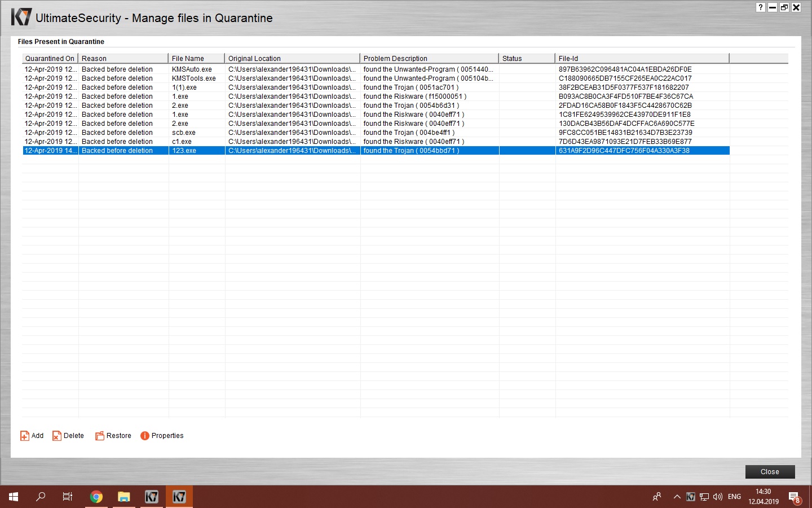
Task: Click the active K7 taskbar button
Action: coord(179,497)
